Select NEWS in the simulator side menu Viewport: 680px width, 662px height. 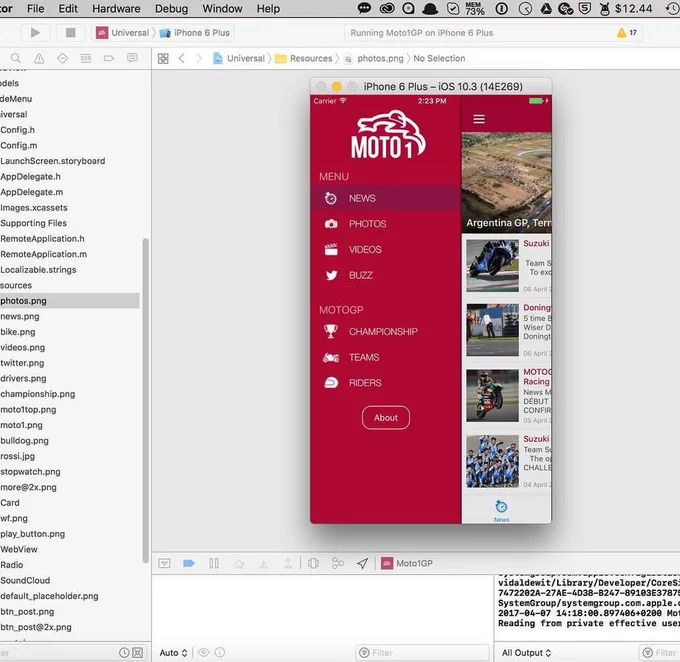tap(385, 198)
